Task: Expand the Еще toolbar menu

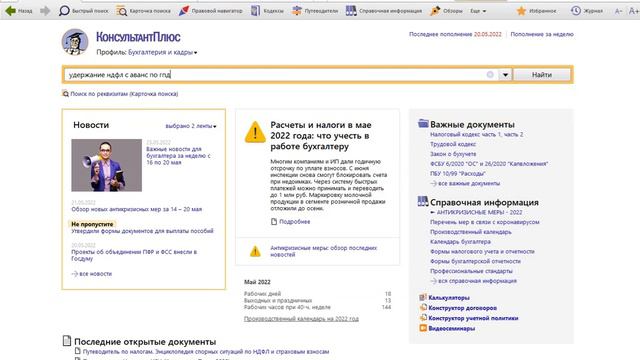Action: point(478,11)
